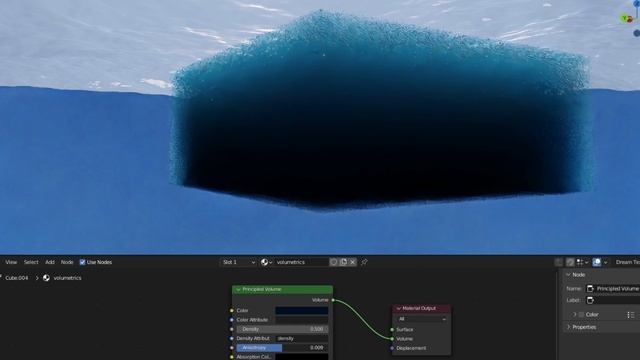Click the Volume input socket of Material Output

click(x=392, y=339)
